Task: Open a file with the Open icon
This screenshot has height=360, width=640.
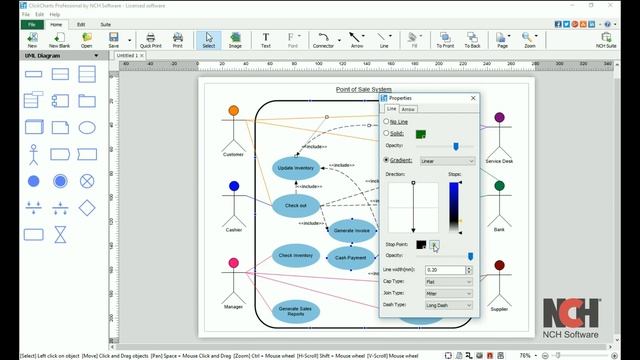Action: click(87, 40)
